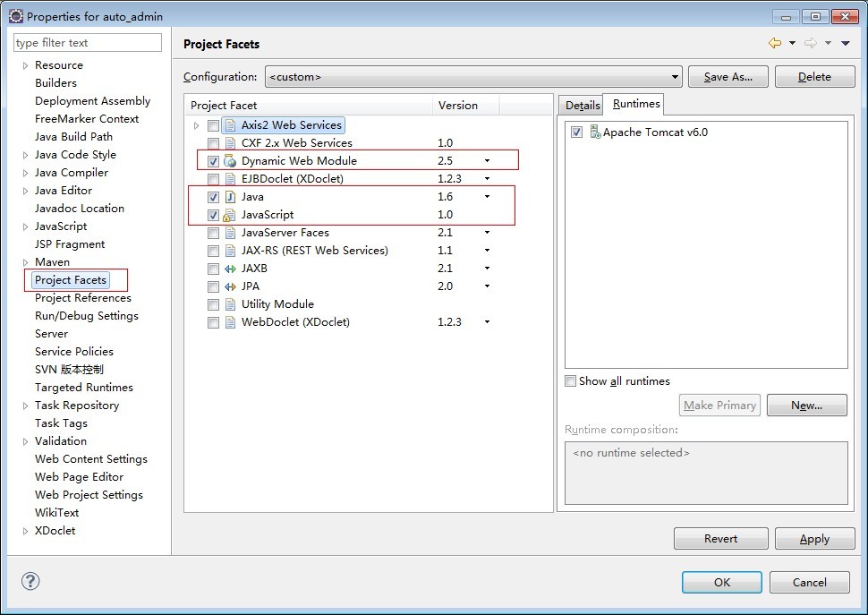Screen dimensions: 868x615
Task: Open back history dropdown arrow
Action: [792, 43]
